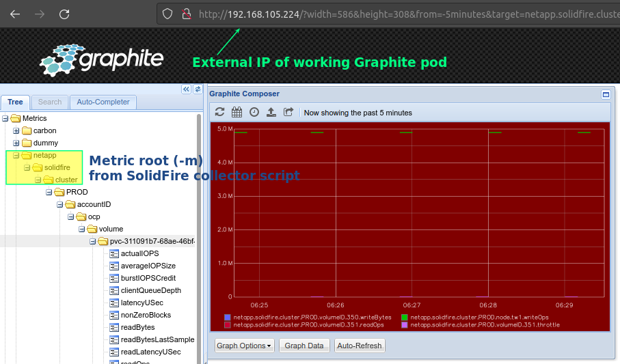
Task: Click the browser URL address field
Action: pyautogui.click(x=407, y=14)
